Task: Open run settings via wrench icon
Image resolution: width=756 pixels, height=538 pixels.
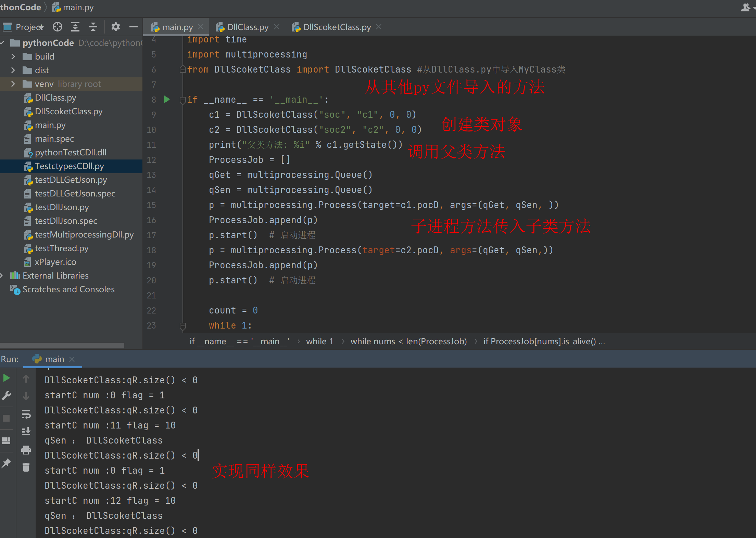Action: (x=7, y=395)
